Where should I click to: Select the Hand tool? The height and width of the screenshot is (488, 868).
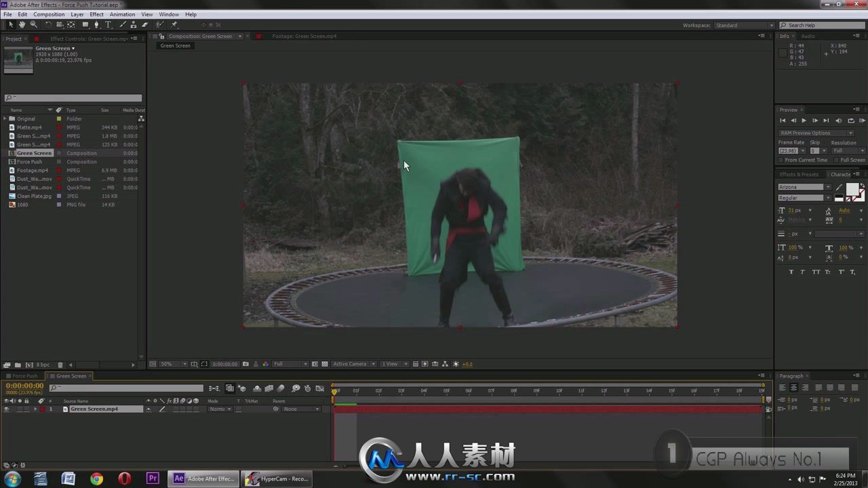pos(22,24)
